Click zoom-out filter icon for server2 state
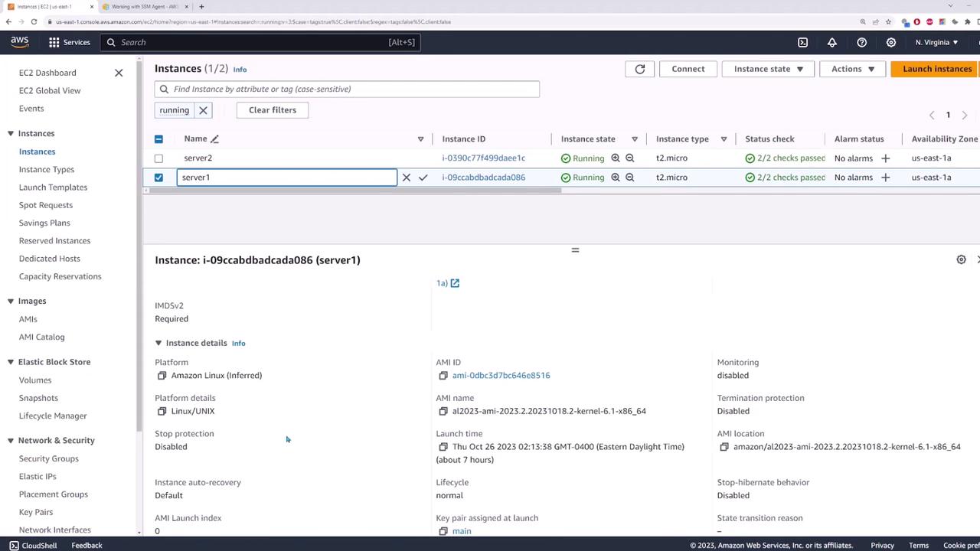 coord(630,158)
